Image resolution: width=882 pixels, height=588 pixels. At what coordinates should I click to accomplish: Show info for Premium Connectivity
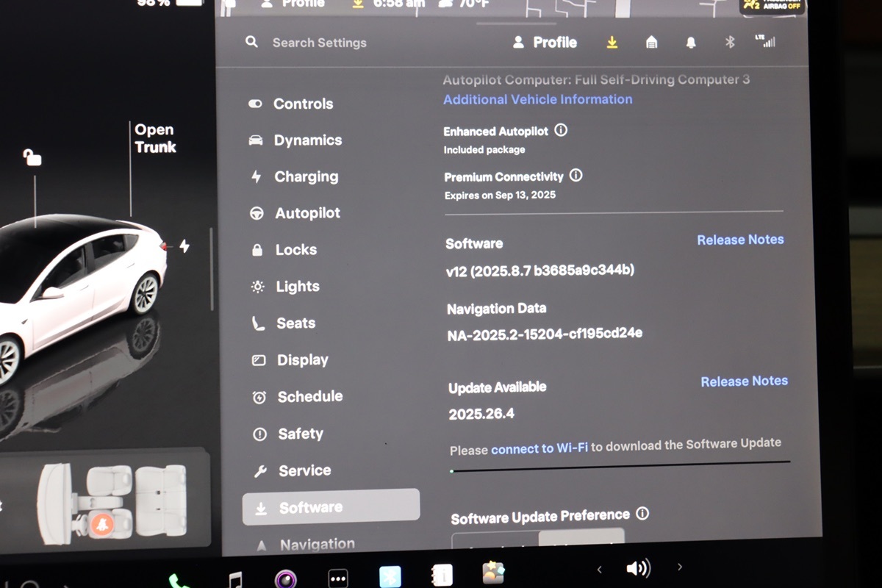[576, 176]
